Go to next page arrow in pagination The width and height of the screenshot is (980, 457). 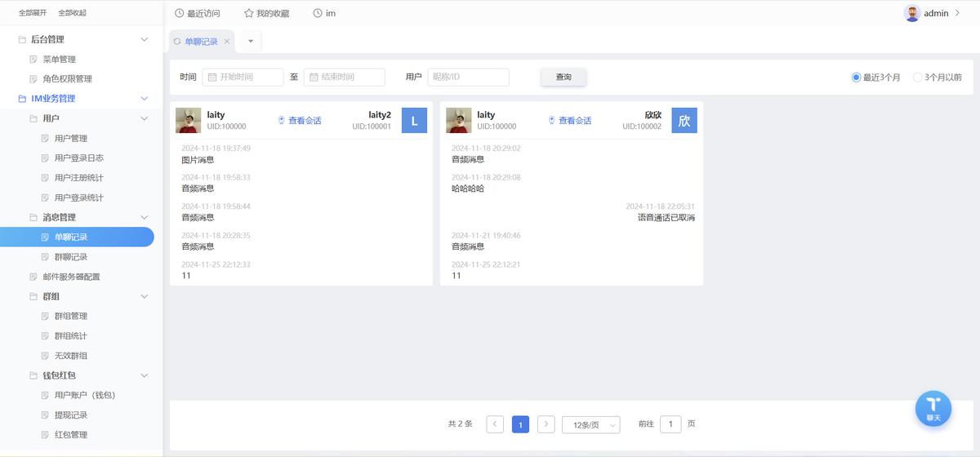coord(546,424)
